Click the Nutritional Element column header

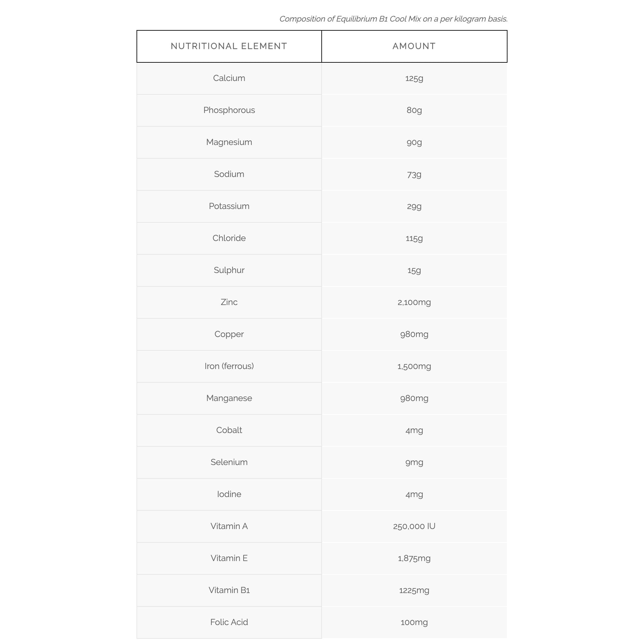tap(229, 46)
